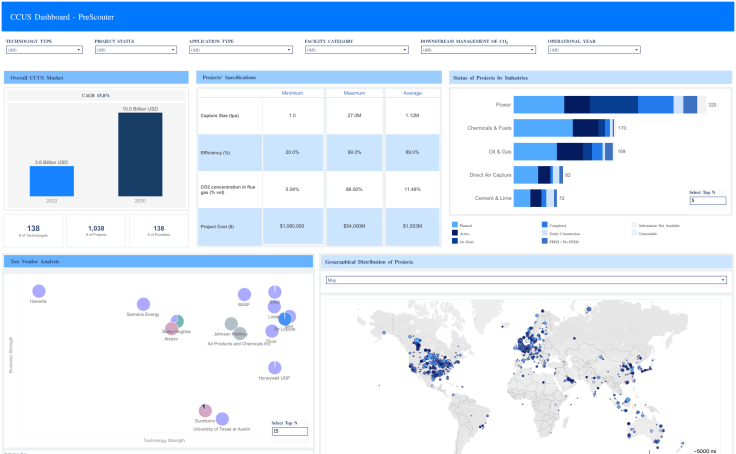Click the Honeywell UOP vendor bubble

(x=275, y=368)
